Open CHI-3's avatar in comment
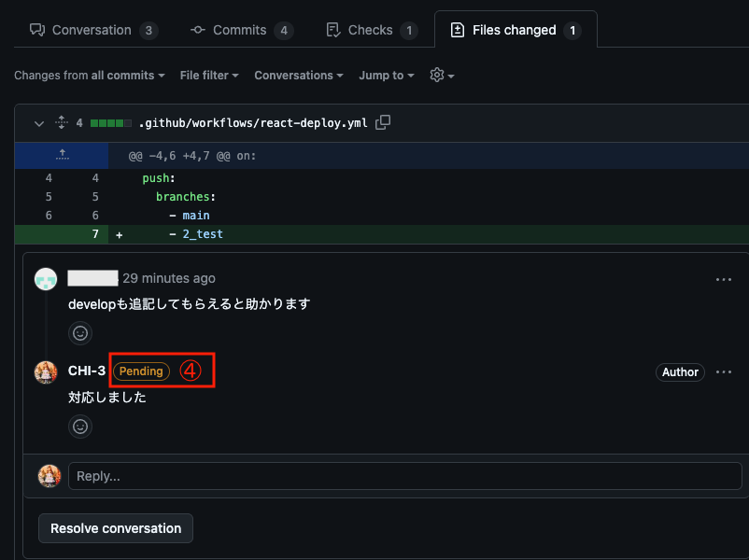 tap(46, 371)
